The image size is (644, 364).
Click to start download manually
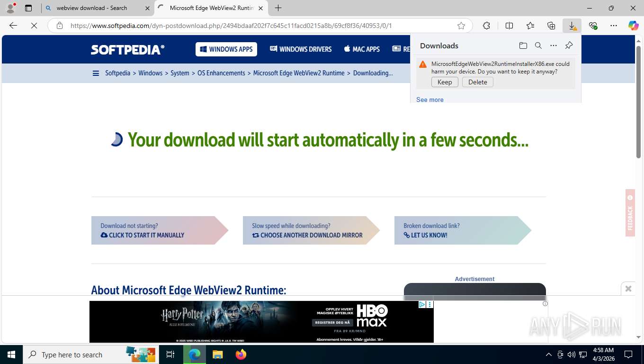click(x=160, y=230)
